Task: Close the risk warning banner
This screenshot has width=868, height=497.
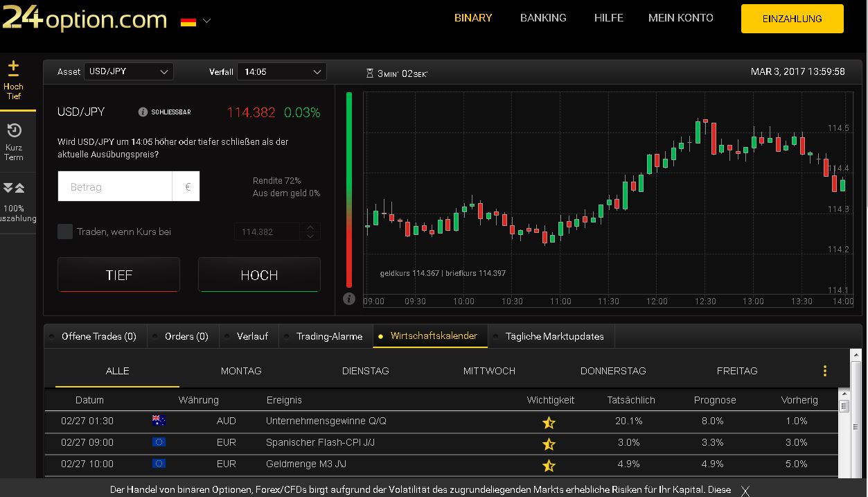Action: click(x=745, y=490)
